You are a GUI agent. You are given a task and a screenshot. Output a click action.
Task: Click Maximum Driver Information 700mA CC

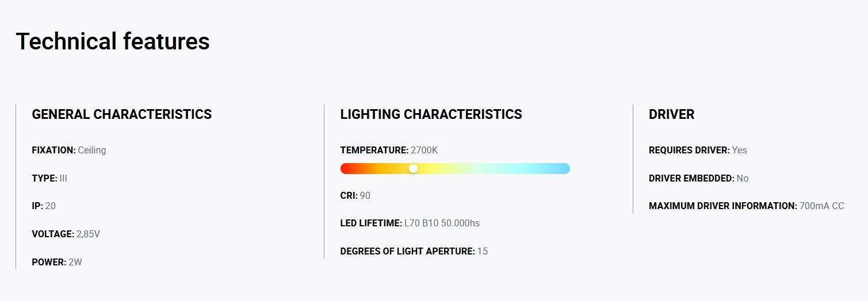[747, 206]
